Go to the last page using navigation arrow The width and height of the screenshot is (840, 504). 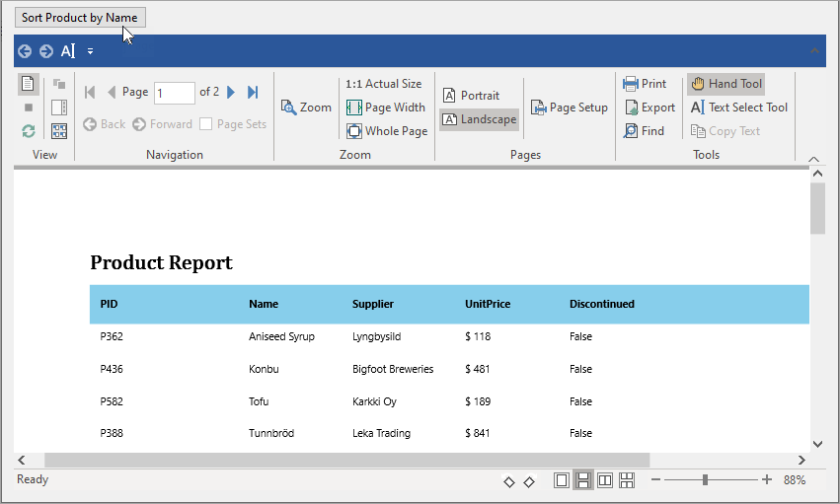click(253, 92)
